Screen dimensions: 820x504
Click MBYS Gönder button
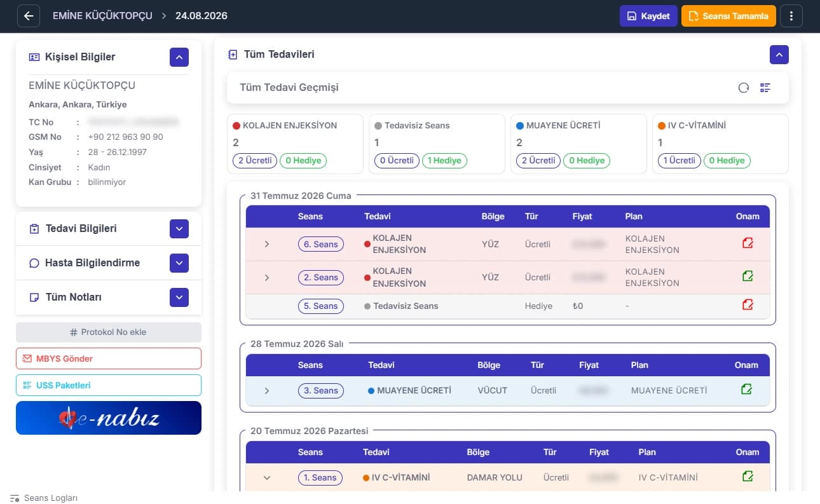tap(109, 358)
